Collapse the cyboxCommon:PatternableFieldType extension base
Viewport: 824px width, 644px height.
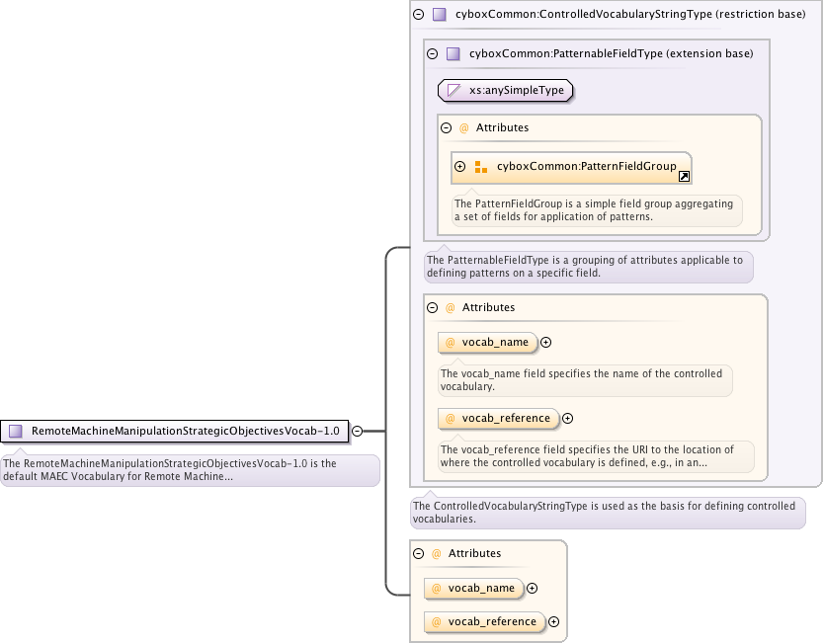click(433, 54)
